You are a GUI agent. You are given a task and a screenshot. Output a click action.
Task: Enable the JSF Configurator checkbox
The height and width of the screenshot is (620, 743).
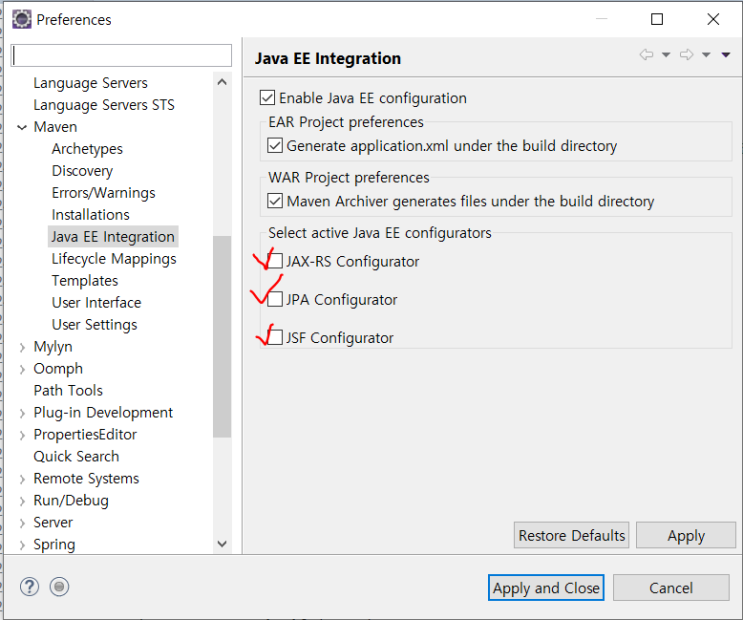(x=275, y=338)
